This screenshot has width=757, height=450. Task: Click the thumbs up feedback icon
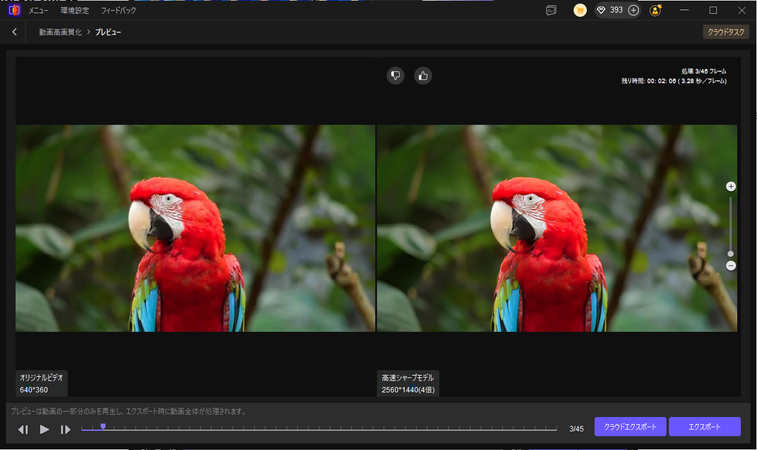tap(423, 75)
